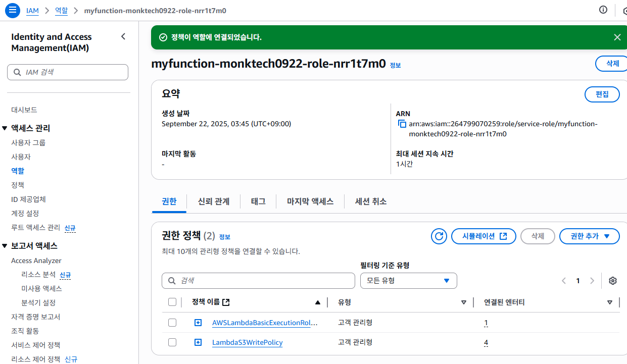The image size is (627, 364).
Task: Go to next page of policies
Action: point(592,281)
